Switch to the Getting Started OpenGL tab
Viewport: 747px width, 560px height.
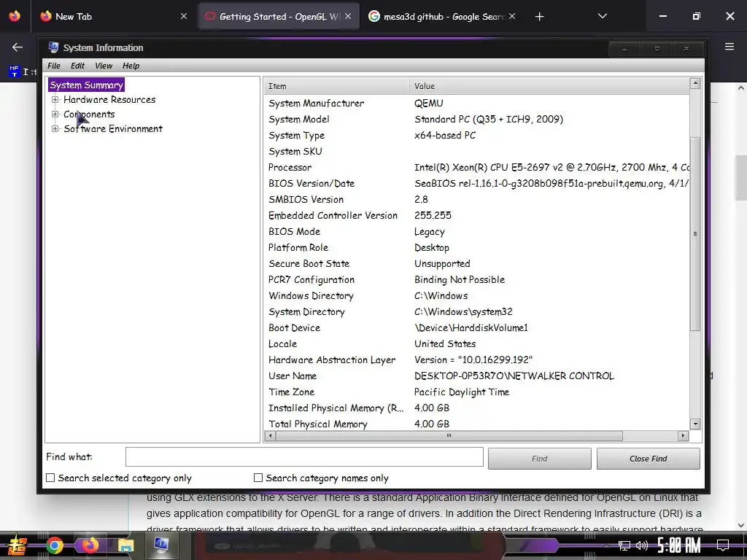pyautogui.click(x=279, y=16)
